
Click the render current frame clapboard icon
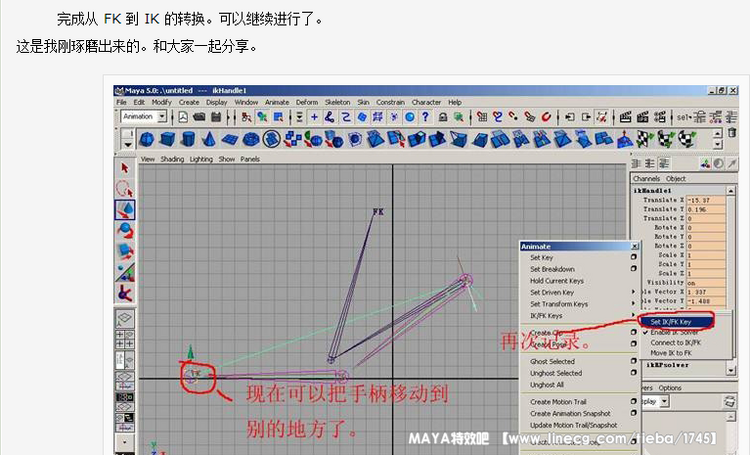(626, 117)
